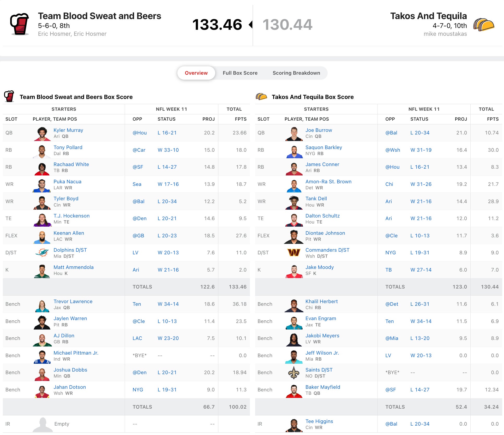Click Team Blood Sweat and Beers header name
Image resolution: width=504 pixels, height=435 pixels.
click(x=99, y=16)
